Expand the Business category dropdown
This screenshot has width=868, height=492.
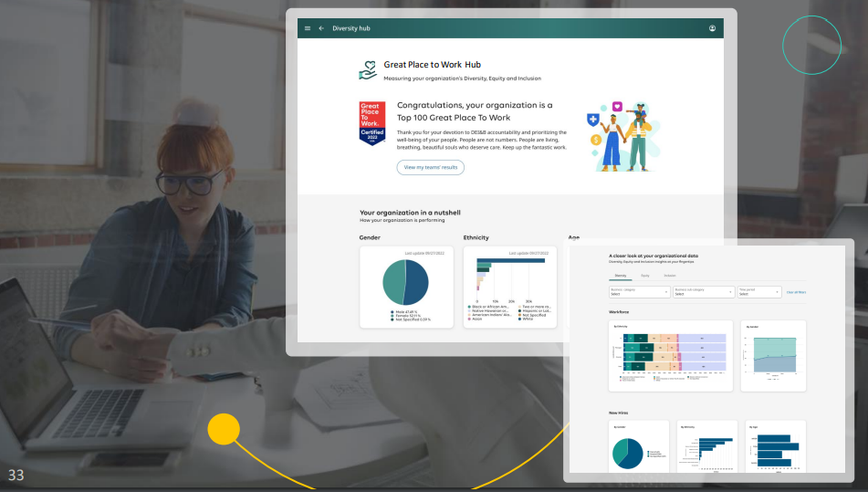[638, 292]
